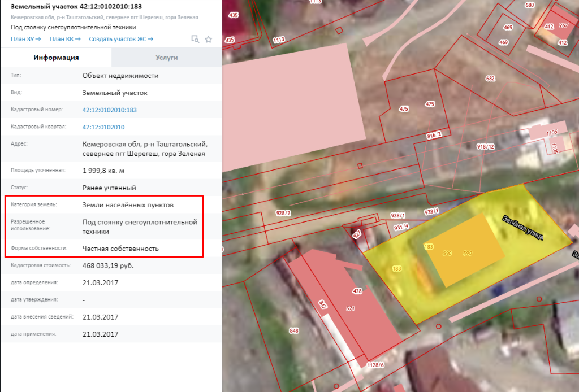Click parcel 1113 label on map
This screenshot has width=579, height=392.
(279, 40)
